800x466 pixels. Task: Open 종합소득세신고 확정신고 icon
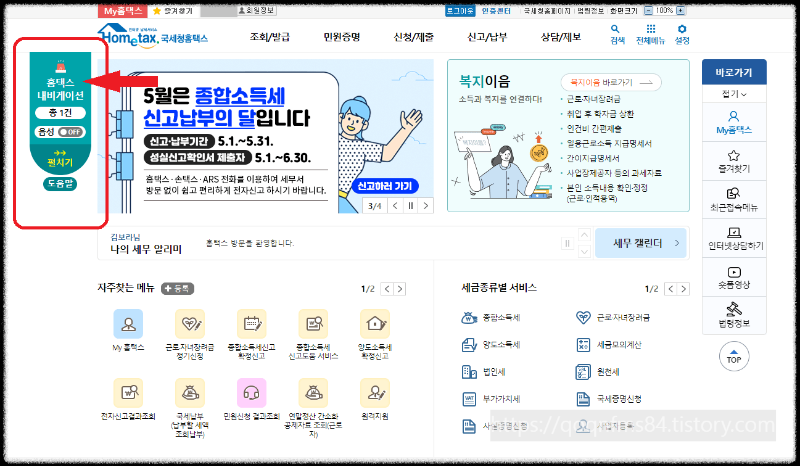pos(252,324)
